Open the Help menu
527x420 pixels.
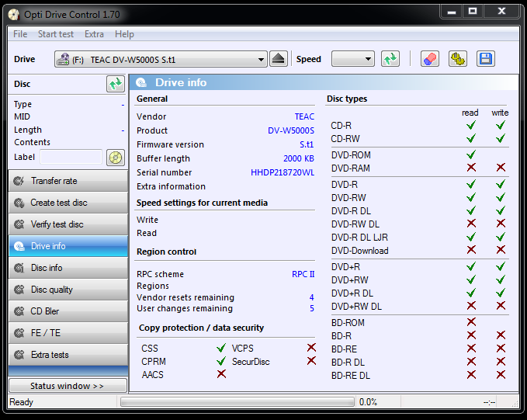[124, 34]
